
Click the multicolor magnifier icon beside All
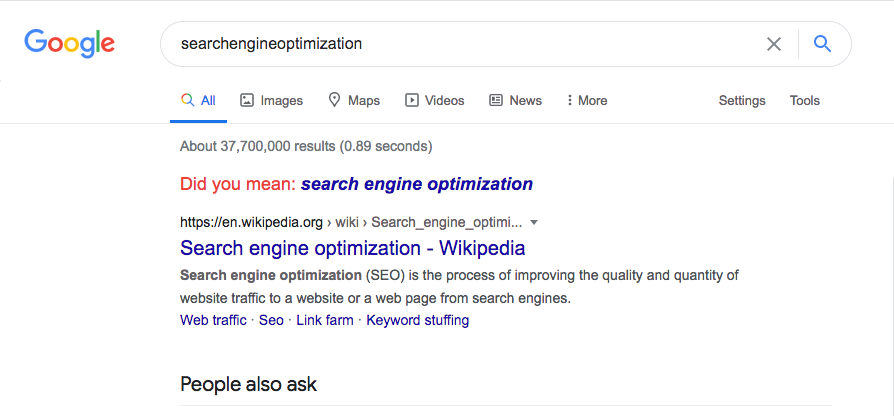pyautogui.click(x=187, y=100)
